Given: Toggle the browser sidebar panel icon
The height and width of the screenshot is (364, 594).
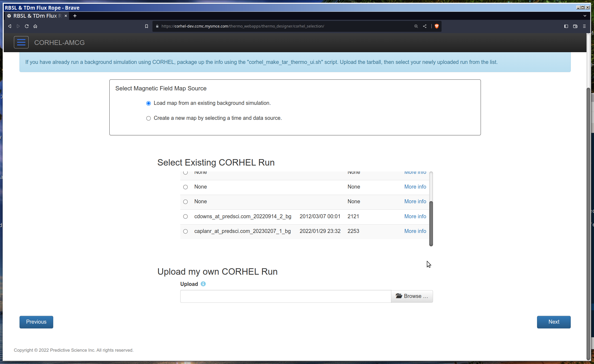Looking at the screenshot, I should click(566, 26).
